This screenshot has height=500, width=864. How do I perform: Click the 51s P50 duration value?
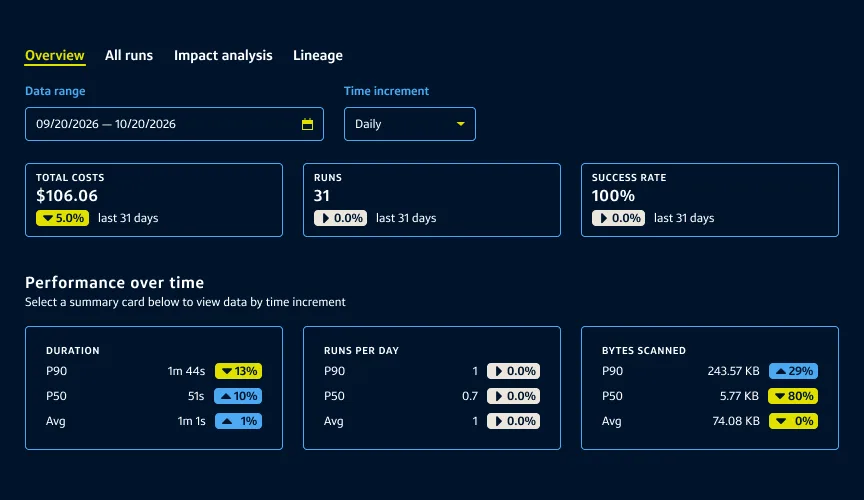coord(196,396)
